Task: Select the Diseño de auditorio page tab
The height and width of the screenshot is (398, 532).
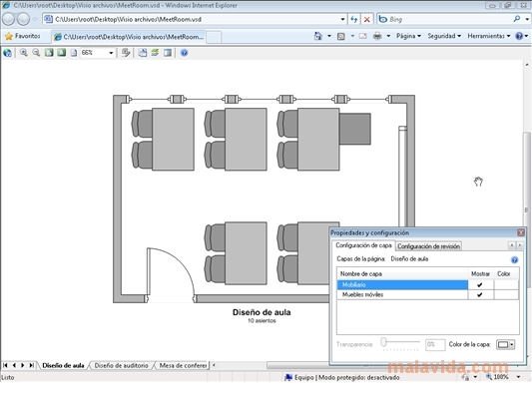Action: [x=121, y=365]
